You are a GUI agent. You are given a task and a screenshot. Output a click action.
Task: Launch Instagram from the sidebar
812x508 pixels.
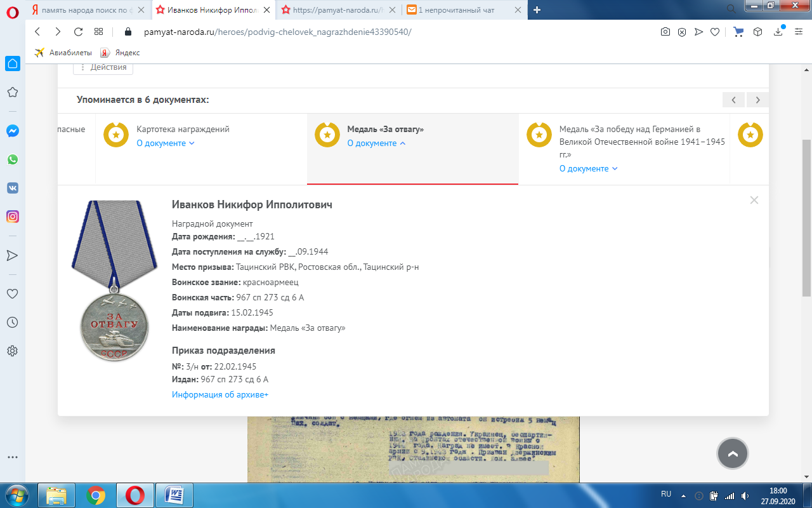12,217
